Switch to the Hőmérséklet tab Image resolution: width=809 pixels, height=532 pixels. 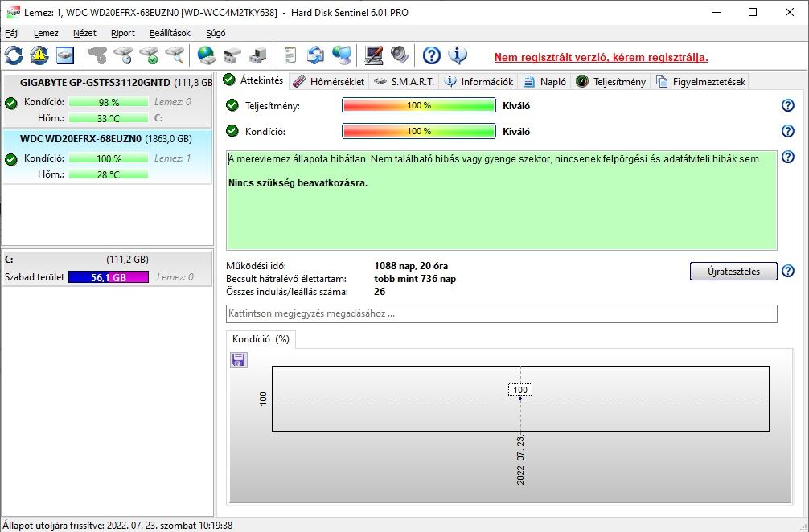pos(329,81)
